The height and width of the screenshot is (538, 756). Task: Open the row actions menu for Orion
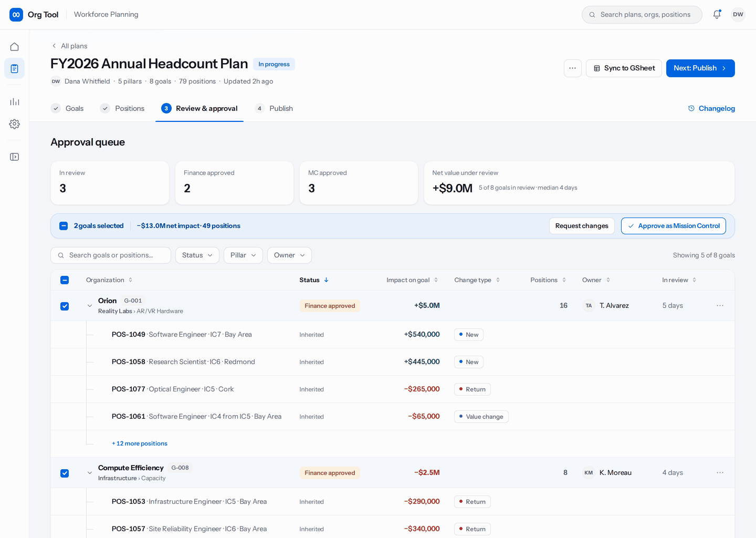[x=720, y=306]
